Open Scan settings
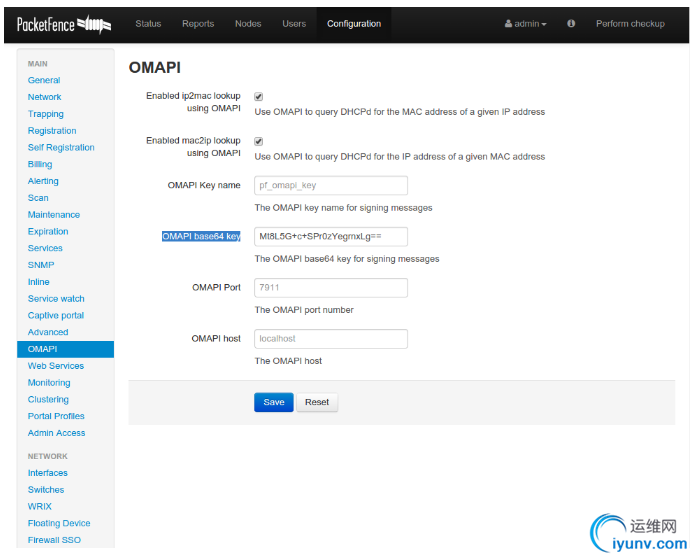Screen dimensions: 693x560 pyautogui.click(x=38, y=198)
